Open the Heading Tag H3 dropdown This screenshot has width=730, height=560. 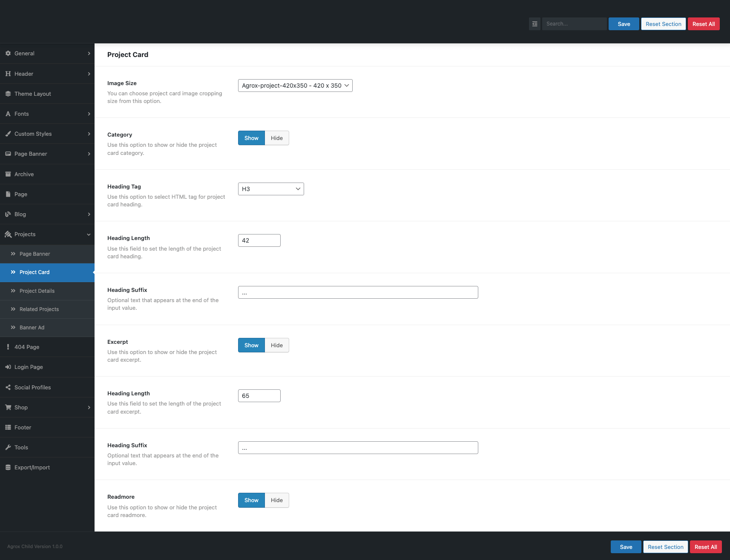(x=271, y=189)
